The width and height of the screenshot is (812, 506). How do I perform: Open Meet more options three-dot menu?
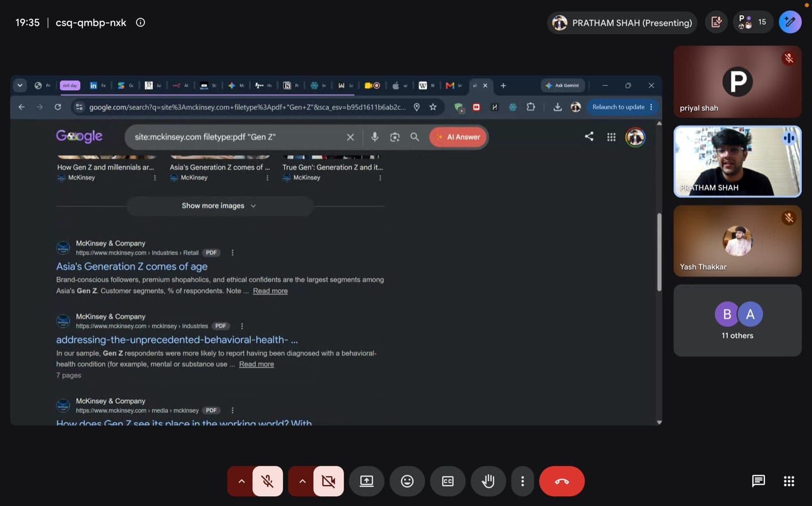(x=522, y=481)
